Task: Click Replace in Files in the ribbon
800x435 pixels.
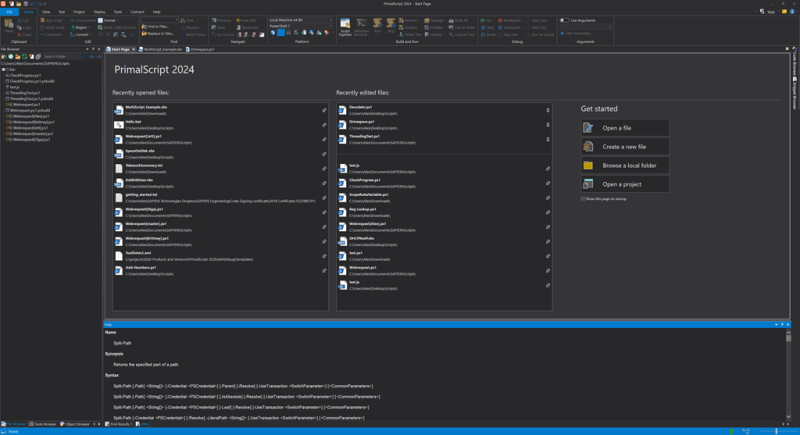Action: [158, 34]
